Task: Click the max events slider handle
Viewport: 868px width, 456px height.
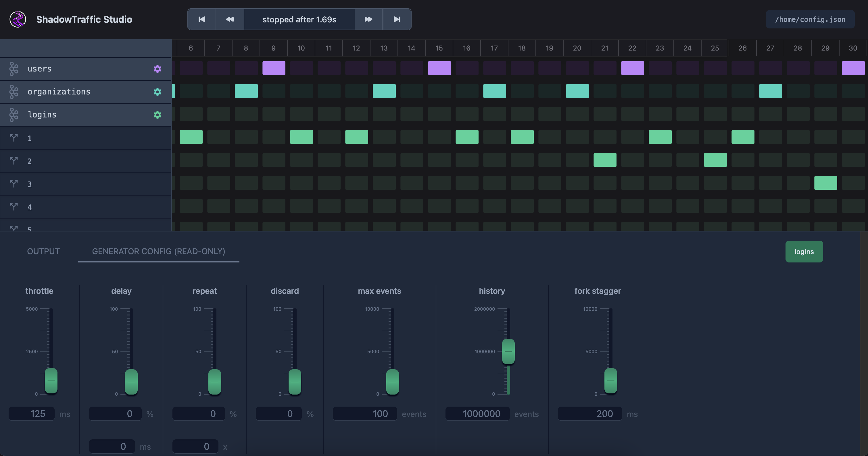Action: coord(393,382)
